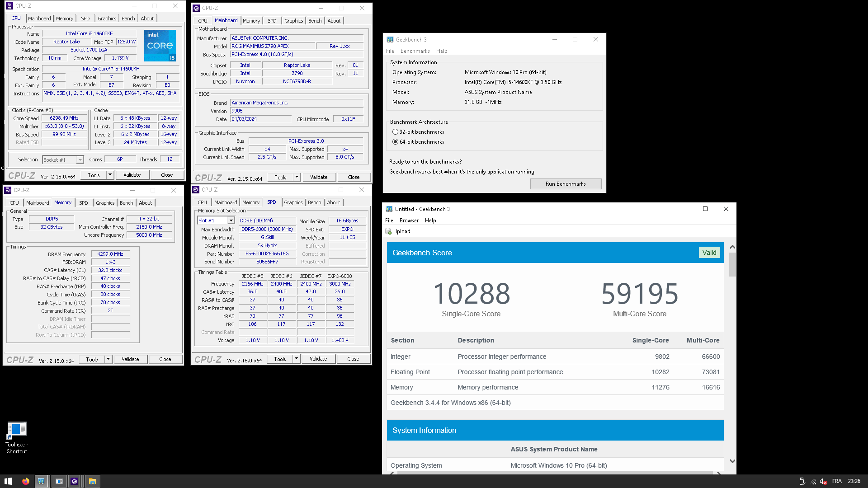Select the Geekbench taskbar icon
The height and width of the screenshot is (488, 868).
pyautogui.click(x=41, y=481)
